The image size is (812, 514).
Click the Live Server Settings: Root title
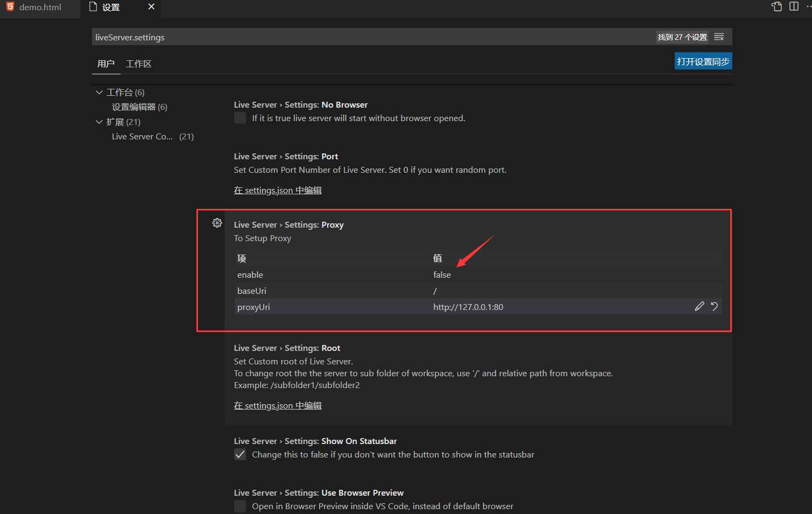coord(287,348)
